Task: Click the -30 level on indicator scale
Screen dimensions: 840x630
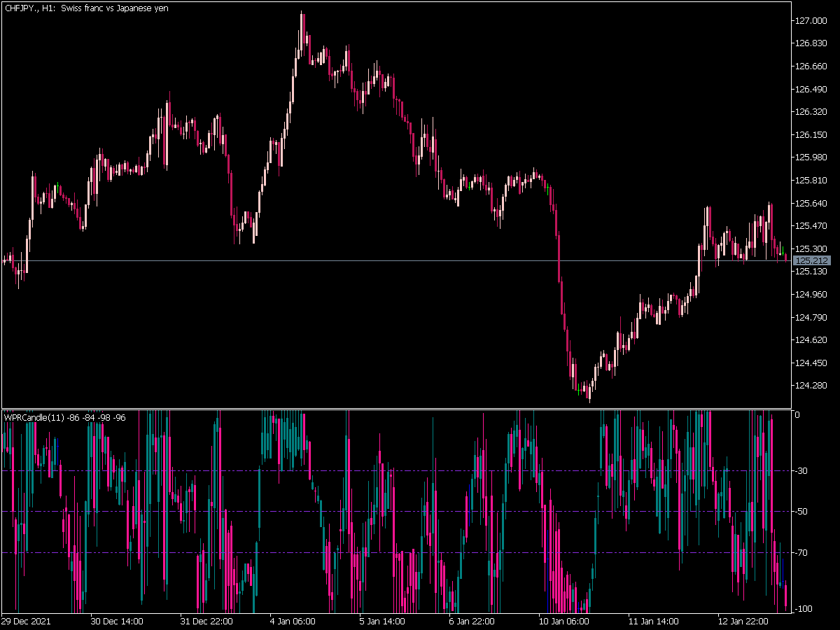Action: point(804,470)
